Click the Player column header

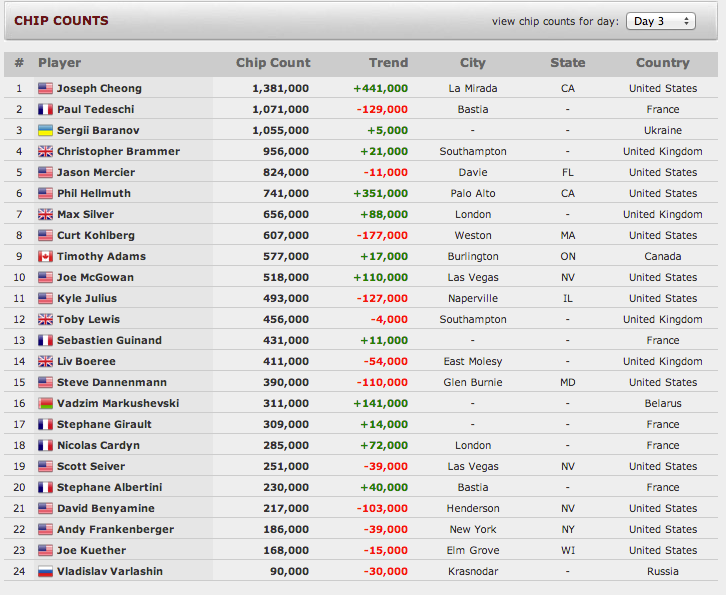(x=59, y=63)
